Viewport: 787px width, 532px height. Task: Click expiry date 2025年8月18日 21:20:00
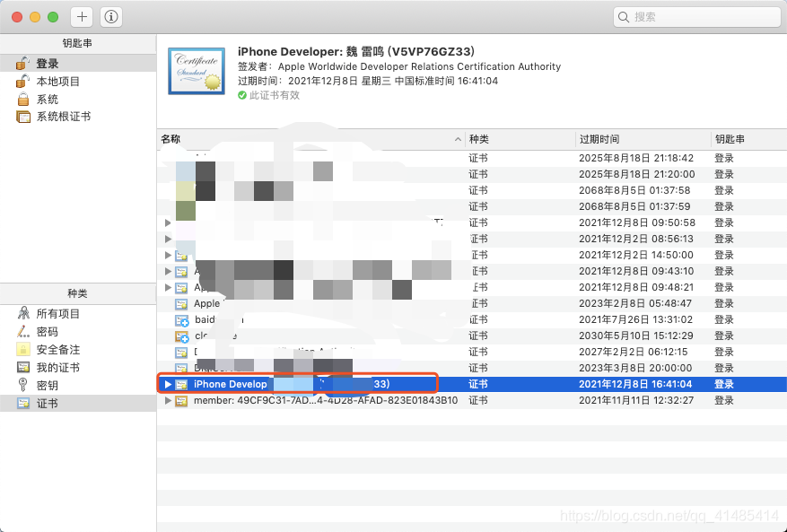click(x=637, y=174)
